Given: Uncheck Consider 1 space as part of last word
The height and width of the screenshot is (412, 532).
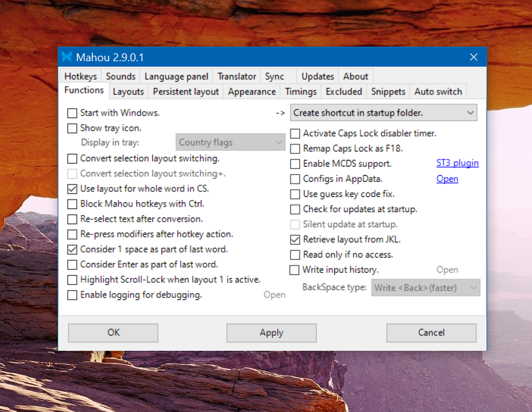Looking at the screenshot, I should pyautogui.click(x=72, y=250).
